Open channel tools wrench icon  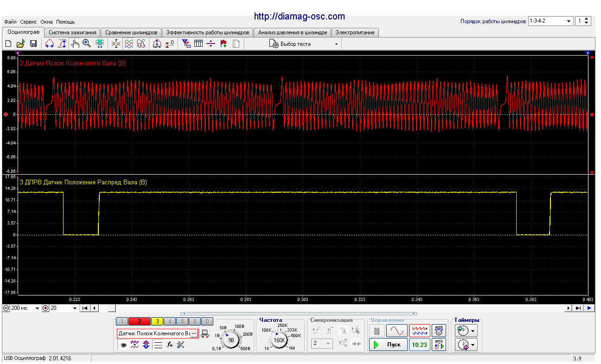pos(181,345)
